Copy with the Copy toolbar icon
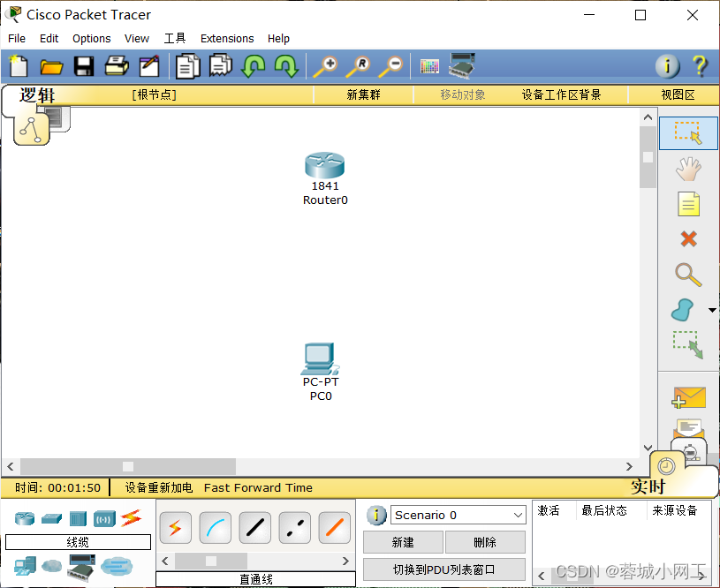Viewport: 720px width, 588px height. [x=188, y=66]
